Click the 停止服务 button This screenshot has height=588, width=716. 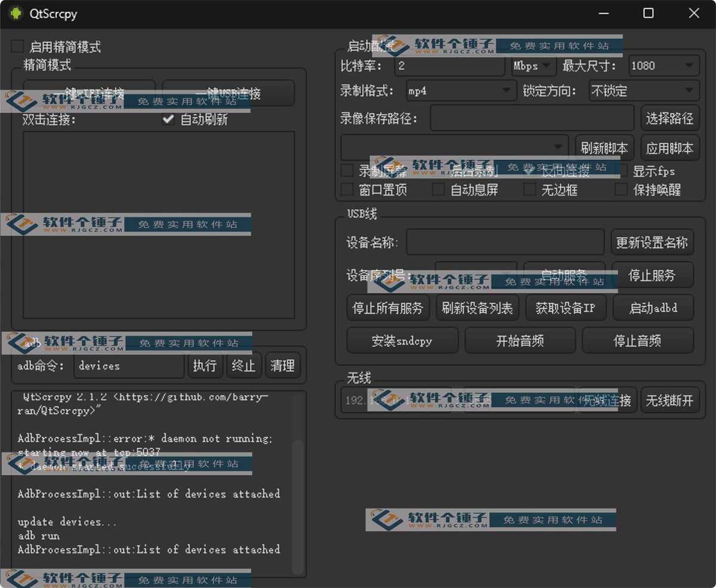[x=653, y=275]
